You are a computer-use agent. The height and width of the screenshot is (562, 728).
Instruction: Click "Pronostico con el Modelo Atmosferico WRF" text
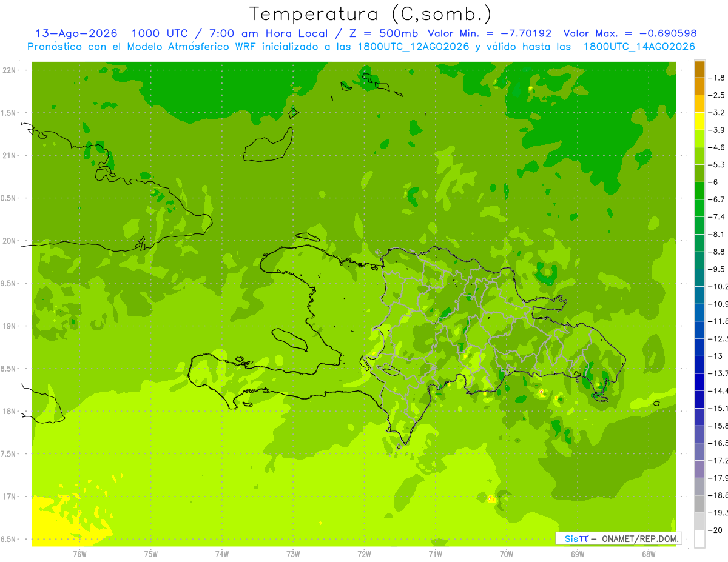click(143, 47)
